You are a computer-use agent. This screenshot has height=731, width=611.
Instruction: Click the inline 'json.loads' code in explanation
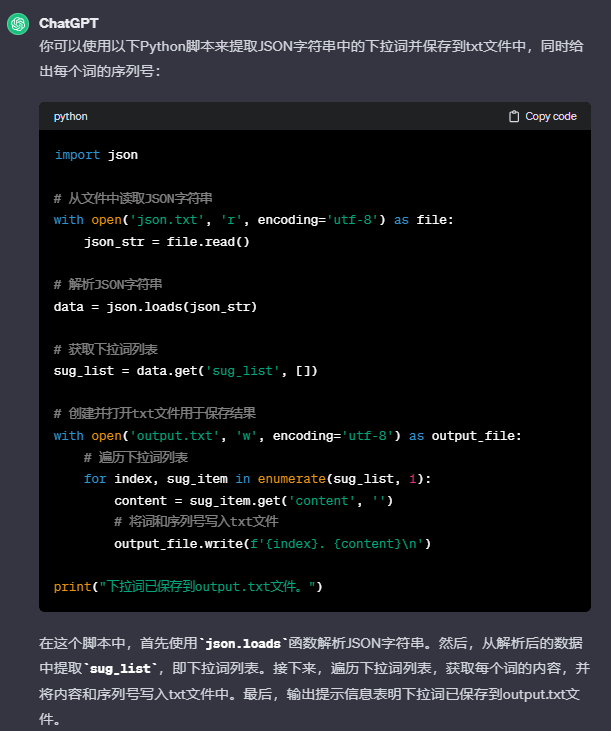coord(244,644)
